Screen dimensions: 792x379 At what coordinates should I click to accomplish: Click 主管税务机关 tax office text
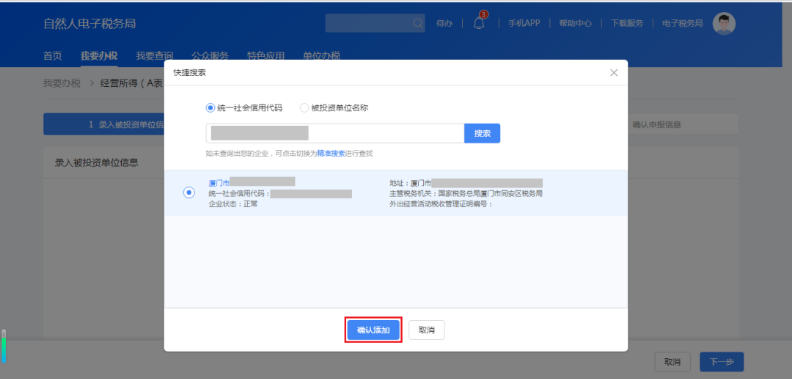466,194
